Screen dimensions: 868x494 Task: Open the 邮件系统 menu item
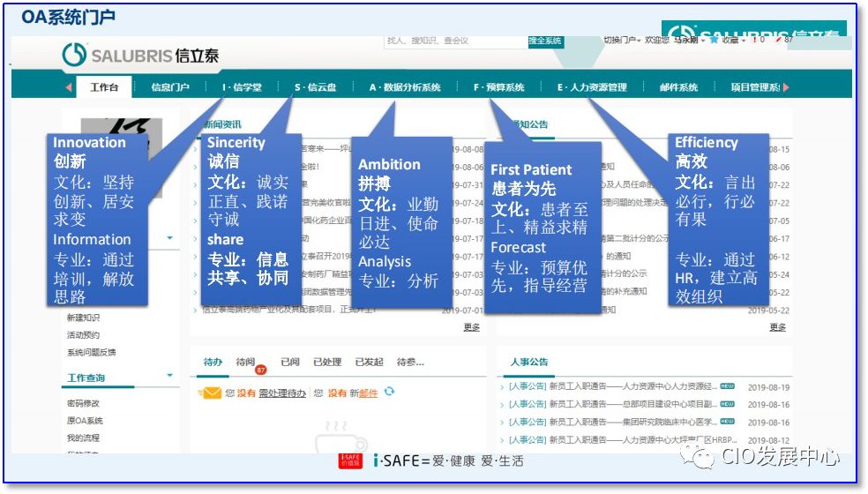pyautogui.click(x=678, y=87)
